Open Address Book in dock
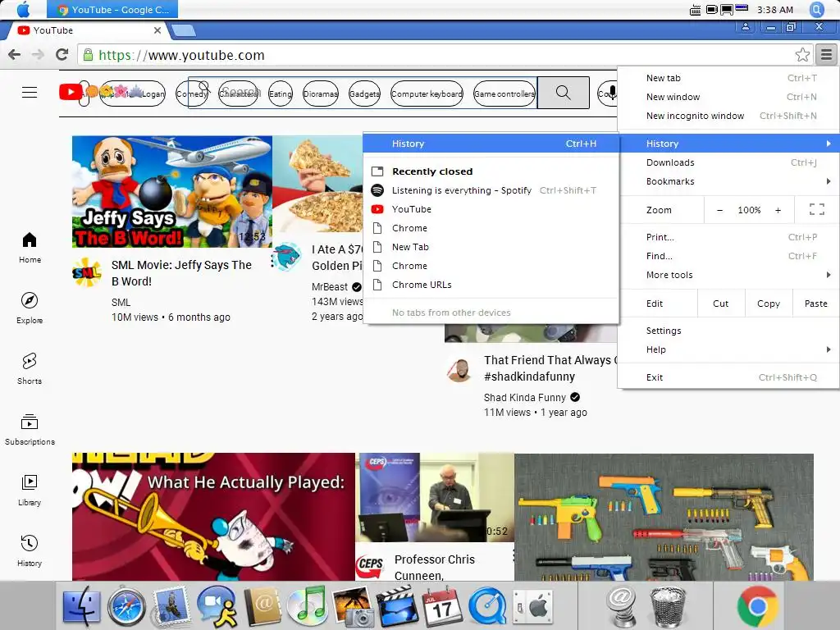 pyautogui.click(x=262, y=608)
